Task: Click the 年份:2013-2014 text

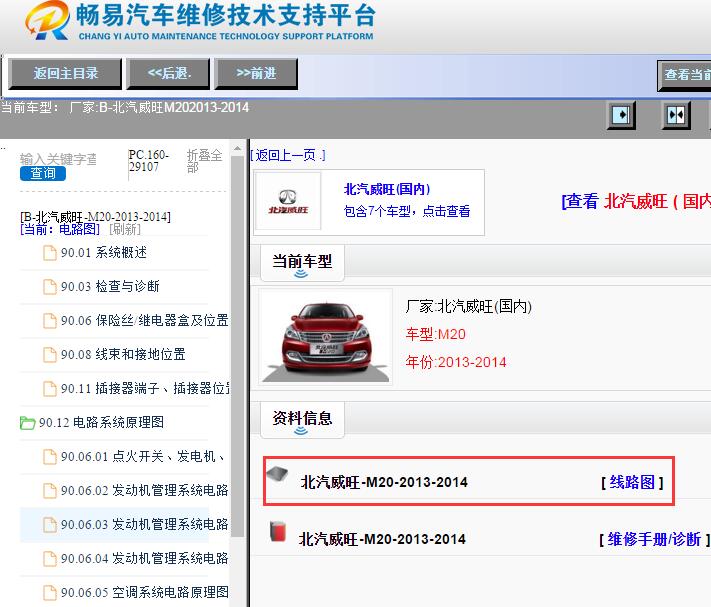Action: (456, 363)
